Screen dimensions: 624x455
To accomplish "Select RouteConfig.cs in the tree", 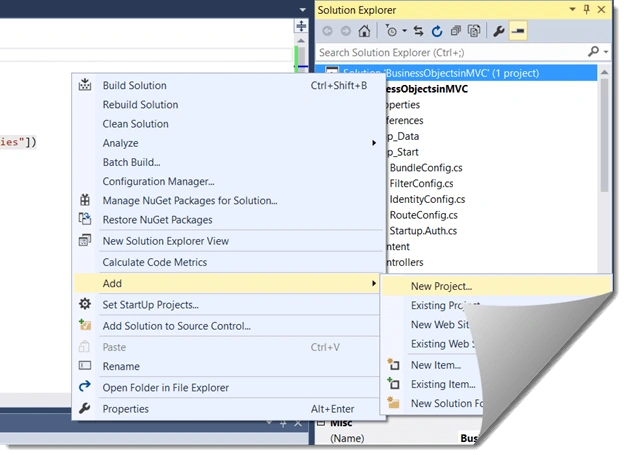I will [423, 215].
